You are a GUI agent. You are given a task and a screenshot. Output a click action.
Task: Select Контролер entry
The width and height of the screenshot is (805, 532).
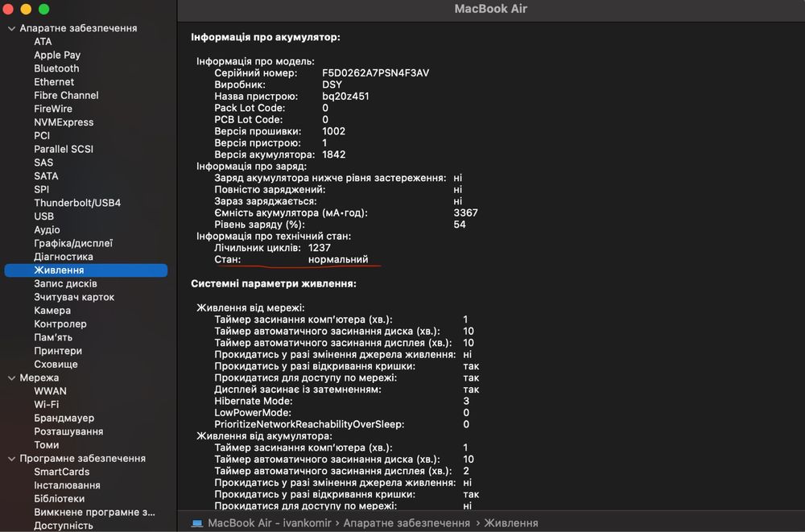(x=60, y=324)
